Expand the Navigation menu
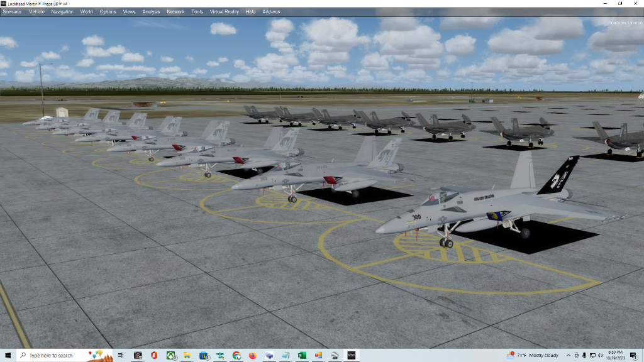Screen dimensions: 644x362 [62, 12]
